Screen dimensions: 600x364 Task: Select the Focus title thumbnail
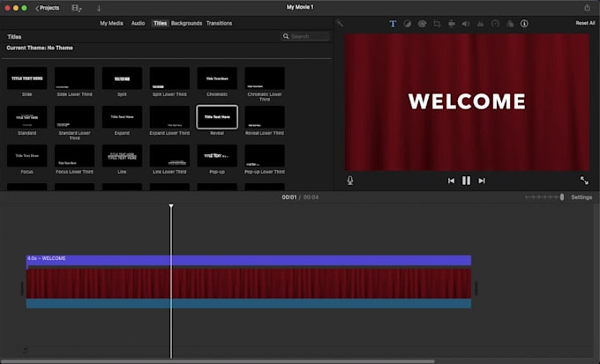tap(26, 156)
